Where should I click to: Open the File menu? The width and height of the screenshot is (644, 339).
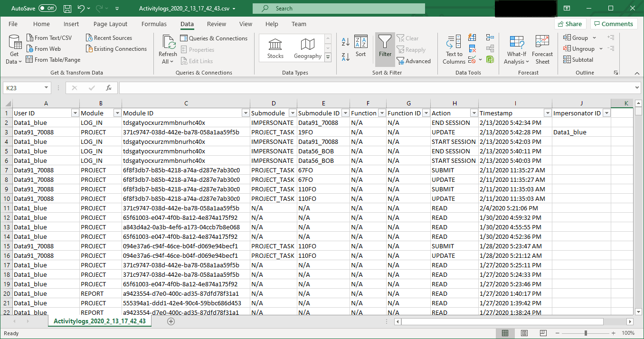[x=13, y=24]
